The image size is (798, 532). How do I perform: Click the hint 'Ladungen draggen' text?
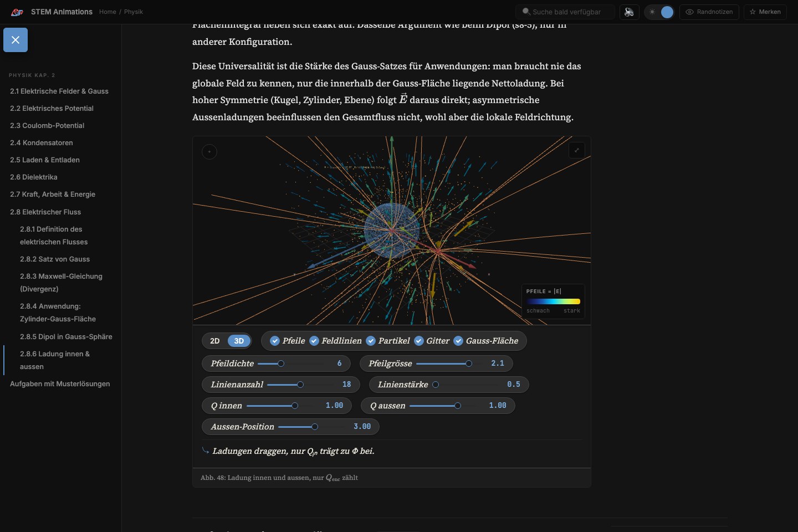point(293,451)
